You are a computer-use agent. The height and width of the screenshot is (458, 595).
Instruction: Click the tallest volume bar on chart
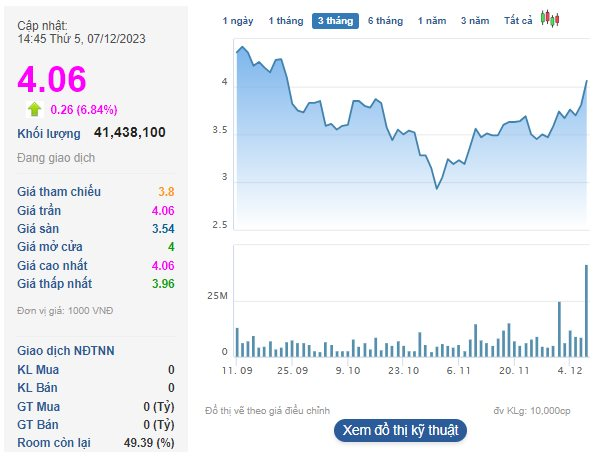click(x=586, y=311)
